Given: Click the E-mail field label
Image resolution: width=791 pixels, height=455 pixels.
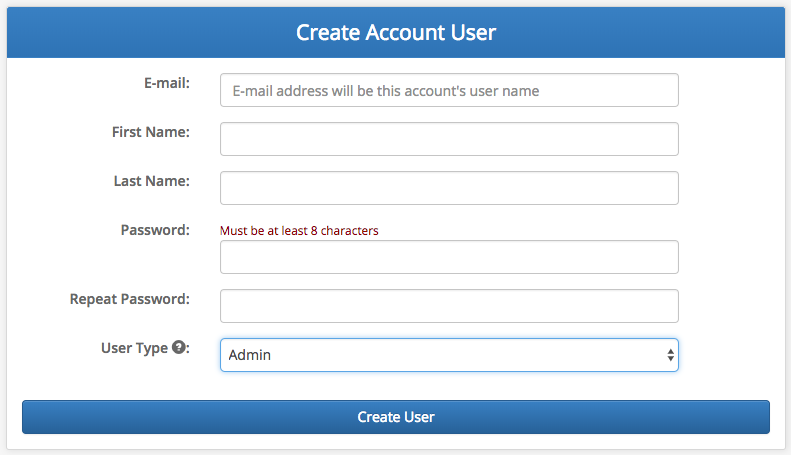Looking at the screenshot, I should pos(167,83).
